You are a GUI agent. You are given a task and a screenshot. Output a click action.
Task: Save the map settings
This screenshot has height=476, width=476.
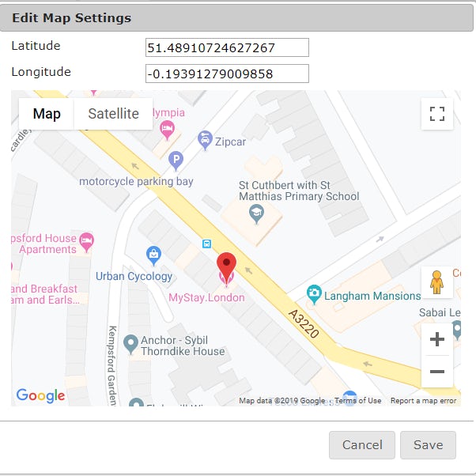point(428,445)
